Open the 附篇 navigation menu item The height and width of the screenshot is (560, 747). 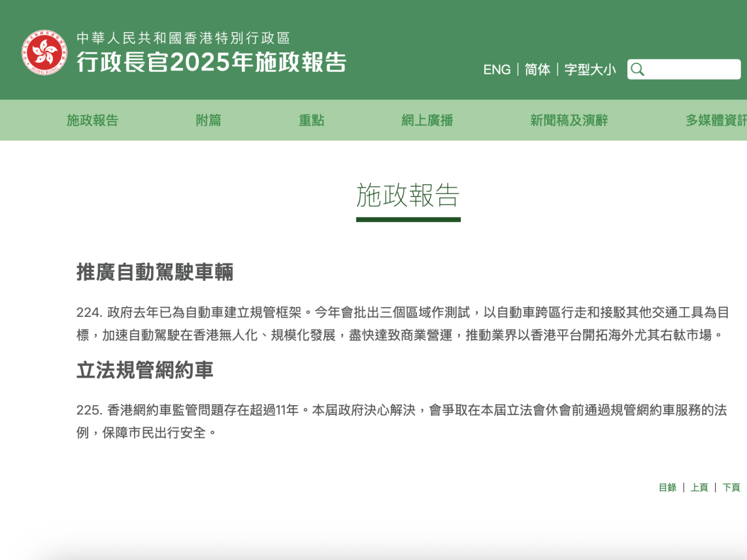click(x=208, y=120)
